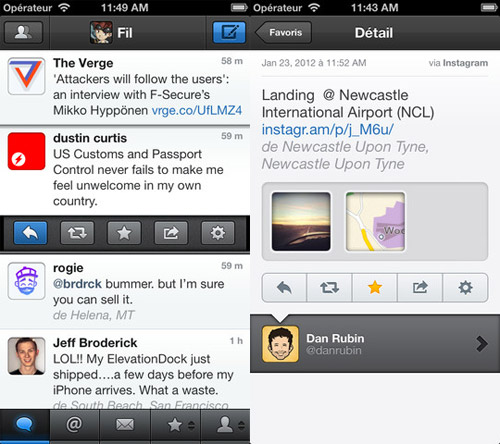The image size is (500, 444).
Task: Tap the '58 m' timestamp on The Verge tweet
Action: [232, 61]
